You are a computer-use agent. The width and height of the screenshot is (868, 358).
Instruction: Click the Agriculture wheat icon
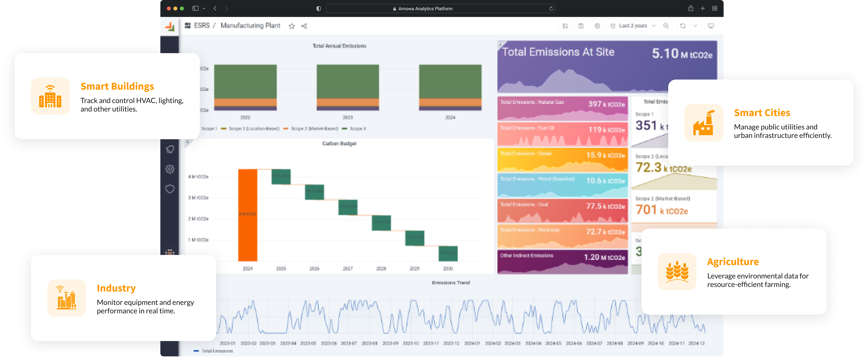[677, 271]
